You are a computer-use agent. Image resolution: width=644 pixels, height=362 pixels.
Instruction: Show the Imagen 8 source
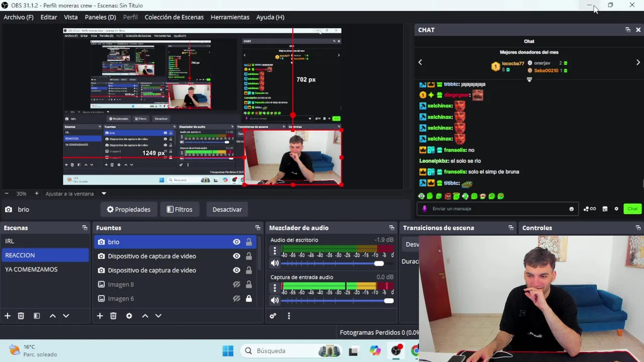[x=236, y=284]
